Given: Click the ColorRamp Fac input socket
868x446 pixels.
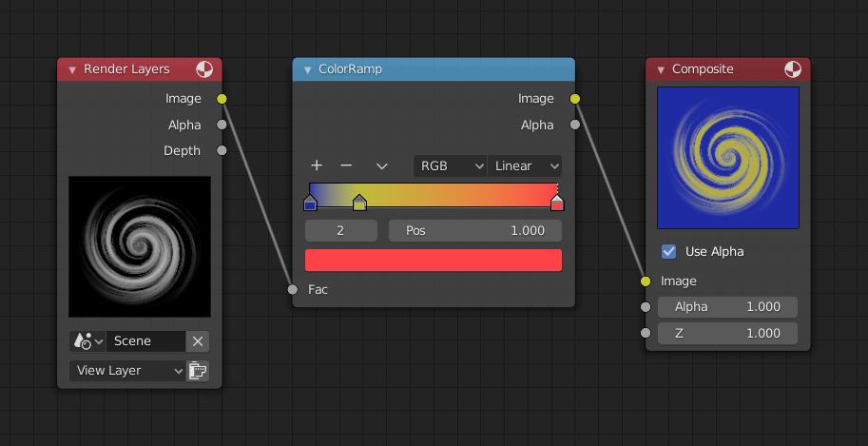Looking at the screenshot, I should (293, 289).
